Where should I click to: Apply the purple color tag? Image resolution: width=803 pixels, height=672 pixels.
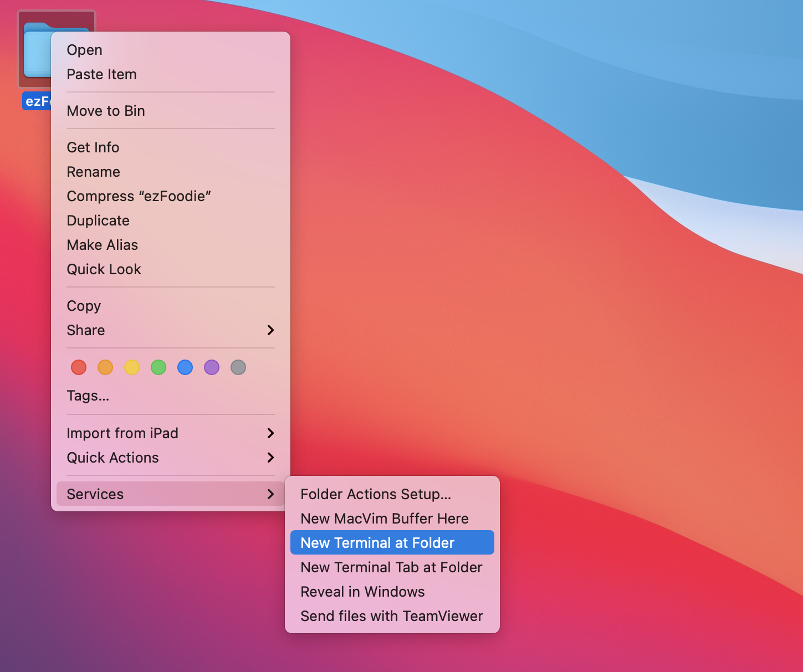212,367
